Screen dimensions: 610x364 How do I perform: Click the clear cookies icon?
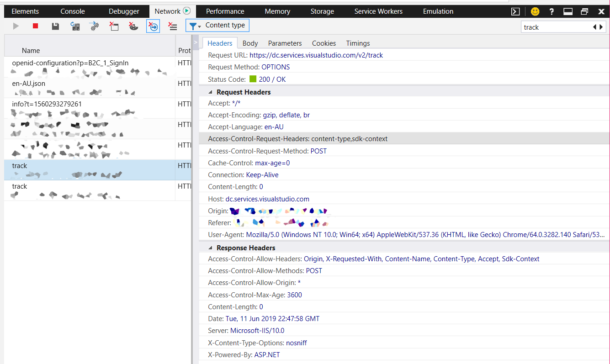(x=133, y=26)
